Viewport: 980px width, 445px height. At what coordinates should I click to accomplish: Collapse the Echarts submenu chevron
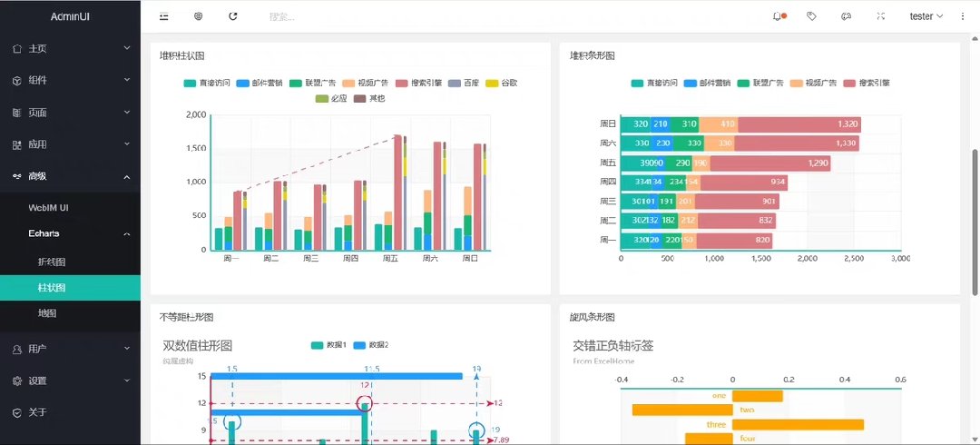tap(127, 234)
